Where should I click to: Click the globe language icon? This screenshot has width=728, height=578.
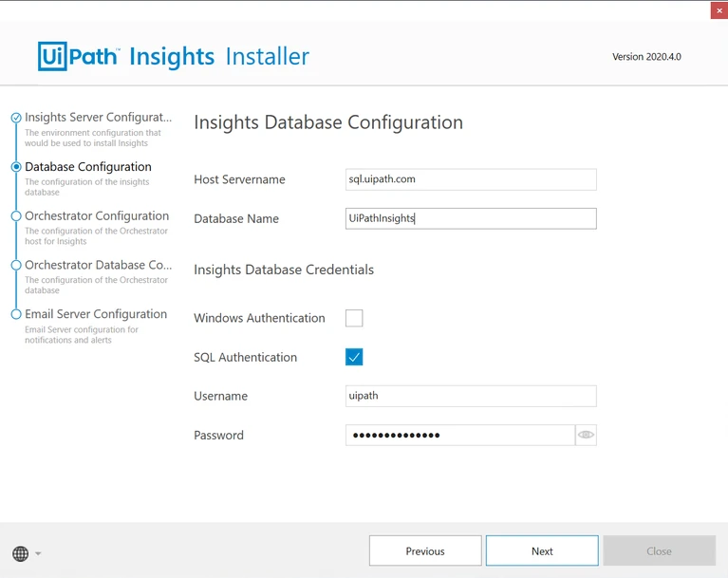click(x=21, y=553)
